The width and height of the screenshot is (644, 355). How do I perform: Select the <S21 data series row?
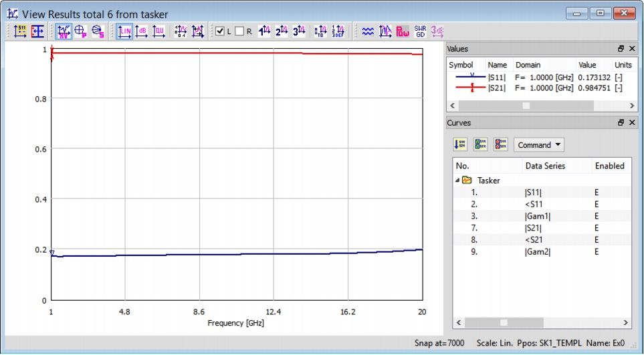(542, 240)
